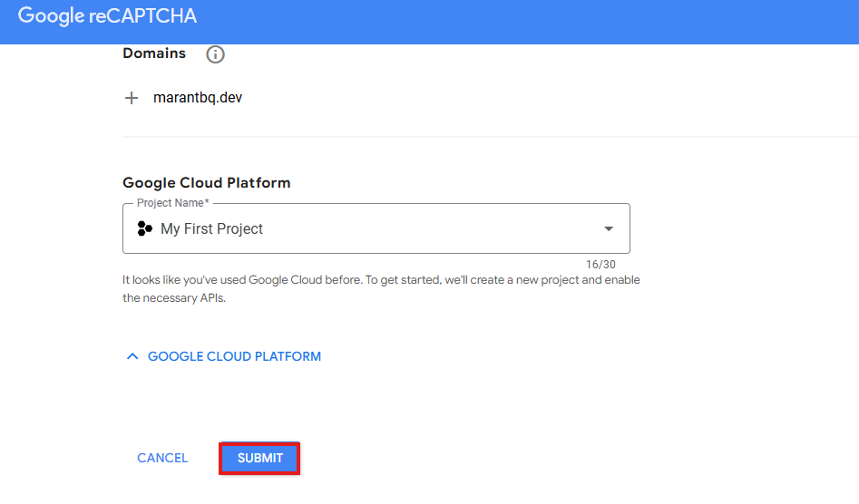Click the Google Cloud Platform heading
This screenshot has width=859, height=504.
(x=207, y=183)
